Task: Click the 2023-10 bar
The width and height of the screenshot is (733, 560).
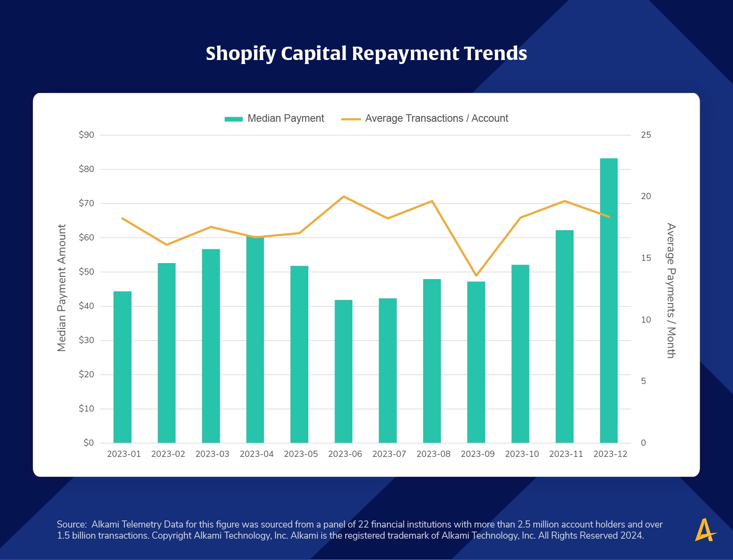Action: click(x=520, y=354)
